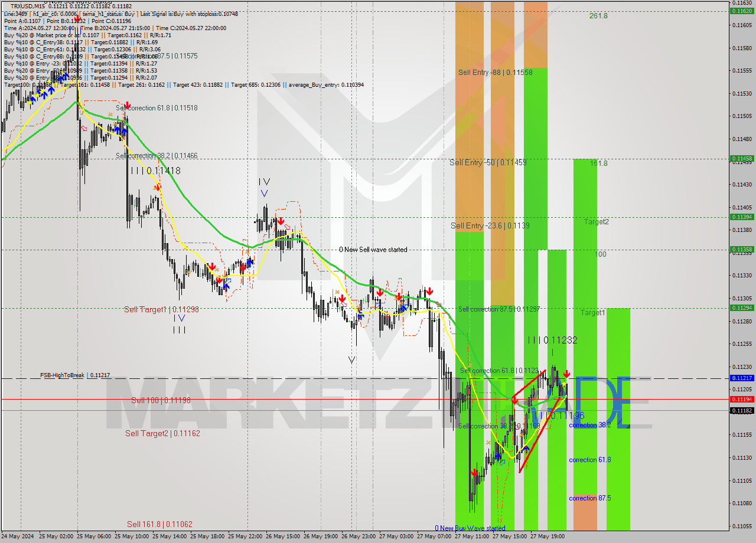Click the 'Target1' label on the right
Image resolution: width=756 pixels, height=543 pixels.
click(x=592, y=313)
